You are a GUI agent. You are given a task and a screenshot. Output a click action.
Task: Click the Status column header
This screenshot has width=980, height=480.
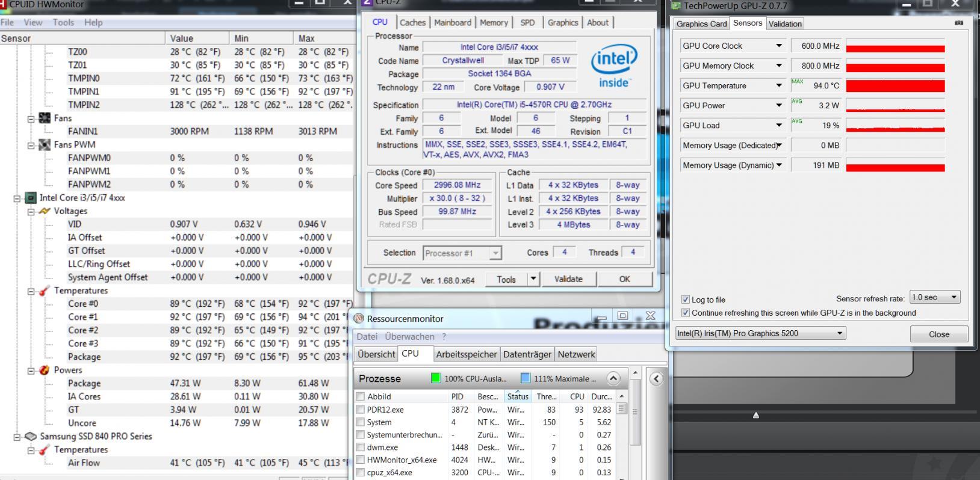tap(518, 396)
